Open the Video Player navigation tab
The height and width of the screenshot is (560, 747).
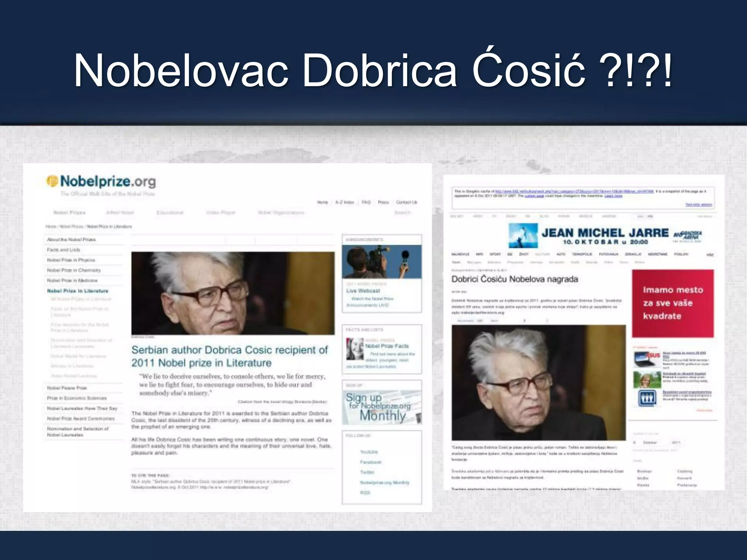click(221, 213)
